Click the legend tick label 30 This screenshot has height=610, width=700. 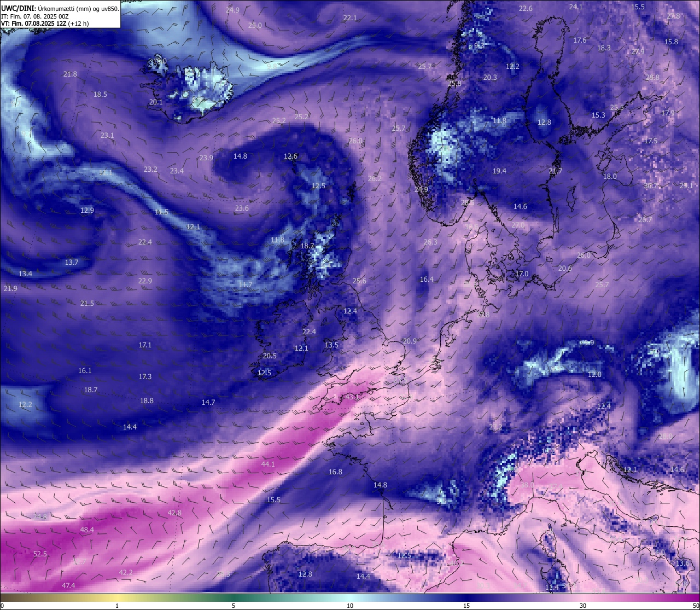(x=583, y=606)
